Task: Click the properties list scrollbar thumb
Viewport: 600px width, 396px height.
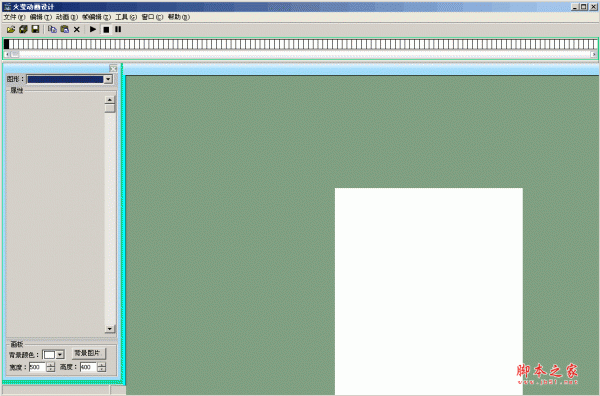Action: pos(110,108)
